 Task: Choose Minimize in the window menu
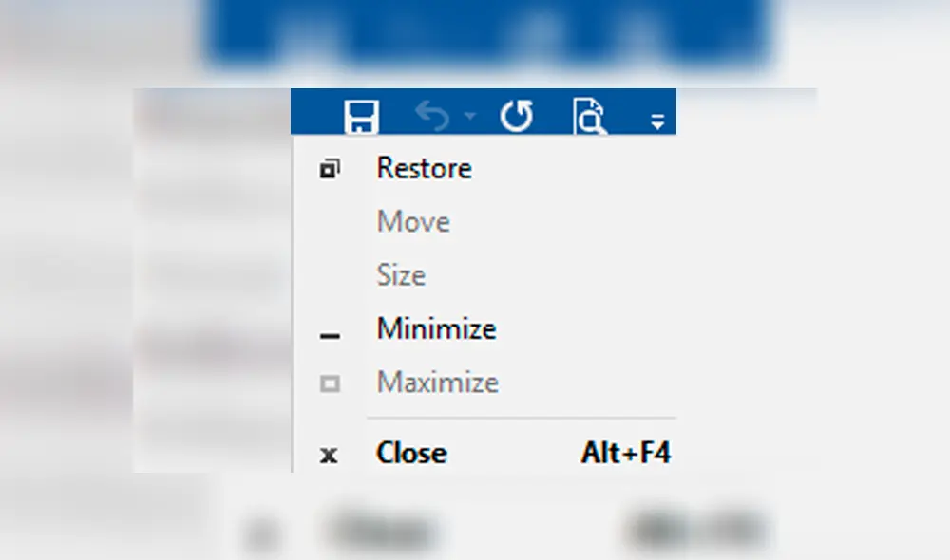[x=436, y=329]
